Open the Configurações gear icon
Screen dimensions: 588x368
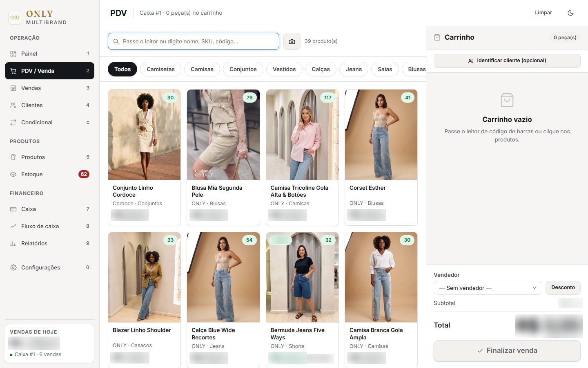[x=13, y=267]
